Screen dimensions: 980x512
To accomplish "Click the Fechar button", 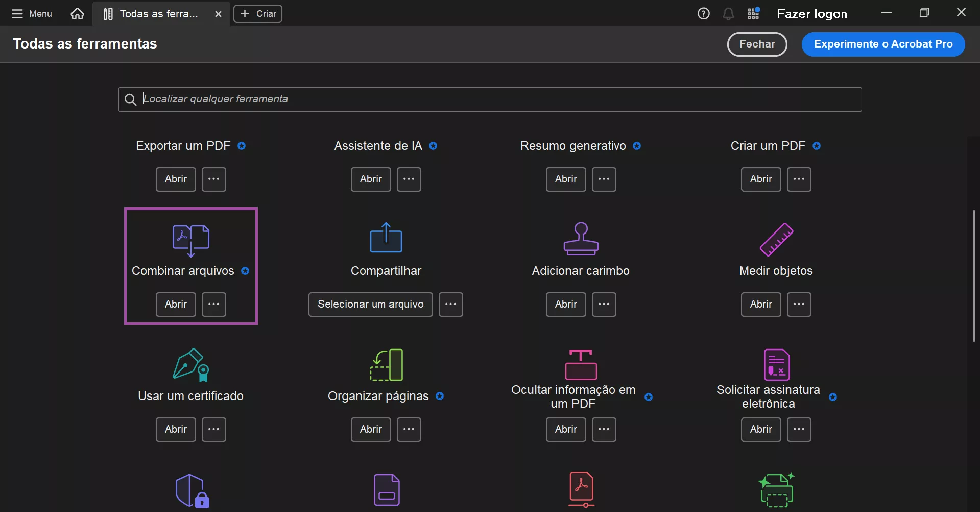I will [x=757, y=44].
